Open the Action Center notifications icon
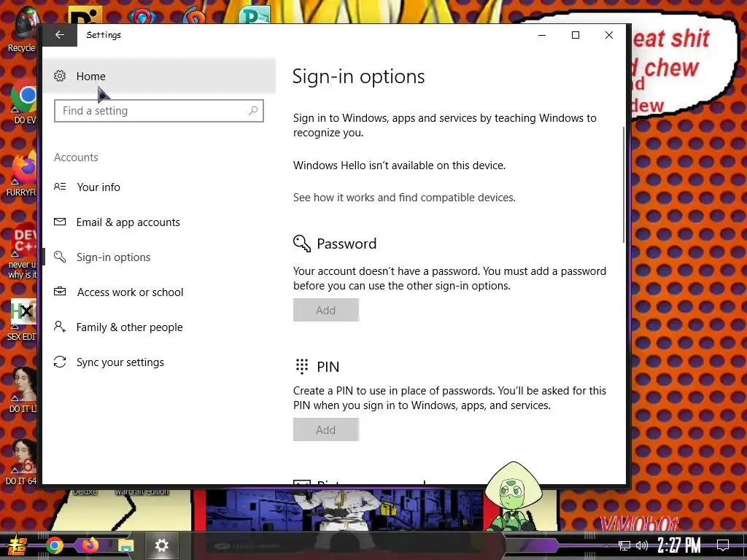Image resolution: width=747 pixels, height=560 pixels. [x=723, y=545]
